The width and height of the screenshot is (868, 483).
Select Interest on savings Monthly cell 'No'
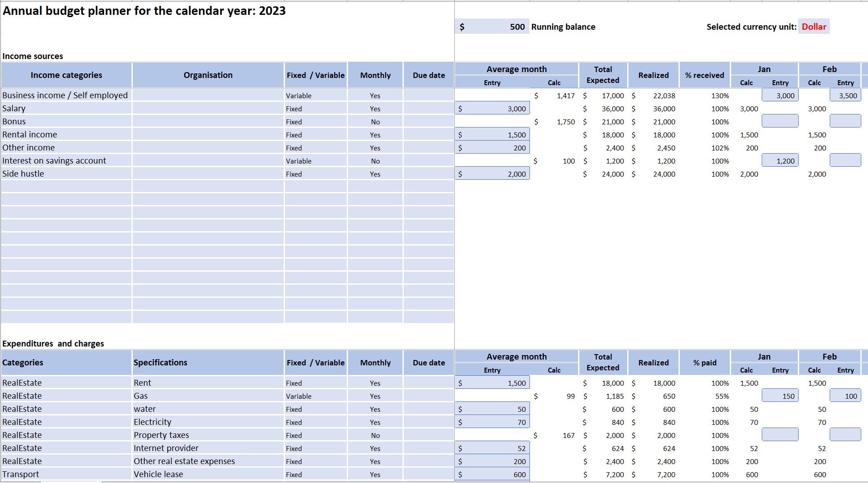pos(375,161)
